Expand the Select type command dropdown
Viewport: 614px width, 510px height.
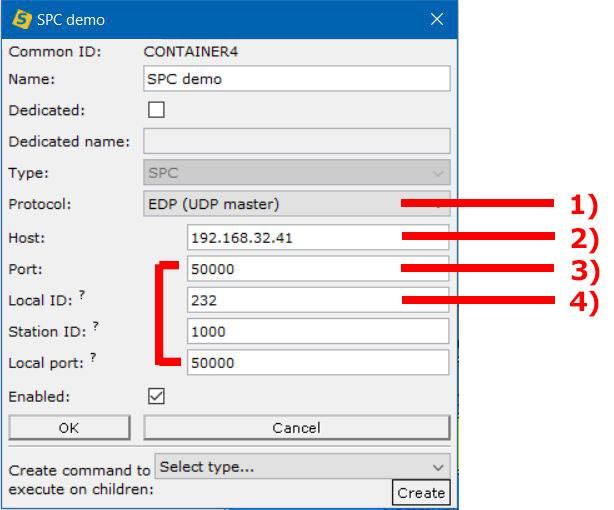(301, 467)
